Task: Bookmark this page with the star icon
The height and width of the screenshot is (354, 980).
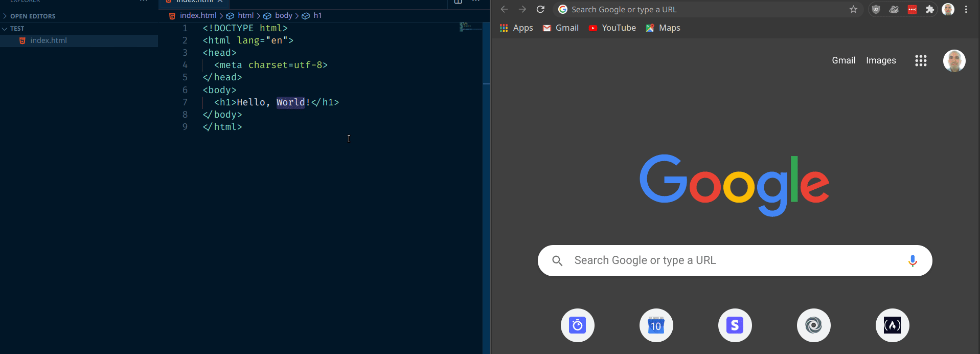Action: (853, 9)
